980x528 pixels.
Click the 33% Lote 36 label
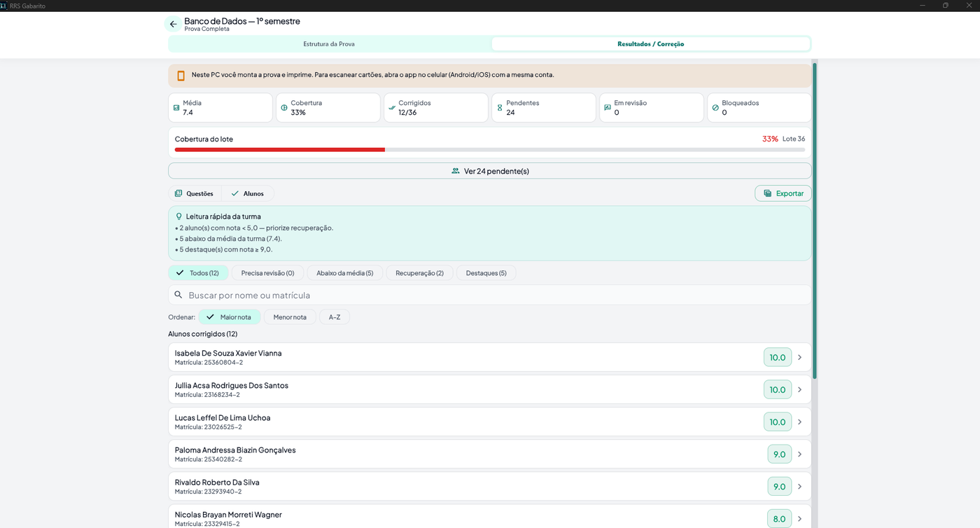(x=783, y=139)
